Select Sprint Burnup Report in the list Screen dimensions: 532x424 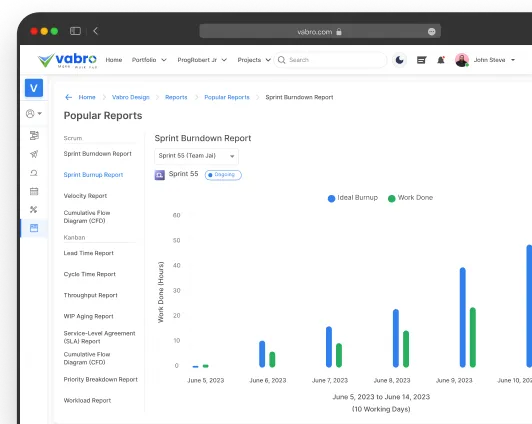click(93, 175)
